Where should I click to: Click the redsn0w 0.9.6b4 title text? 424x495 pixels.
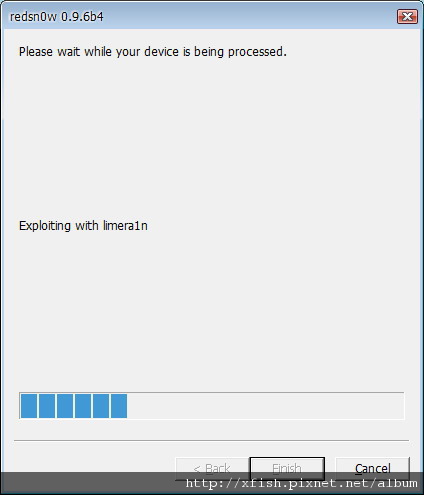tap(57, 17)
